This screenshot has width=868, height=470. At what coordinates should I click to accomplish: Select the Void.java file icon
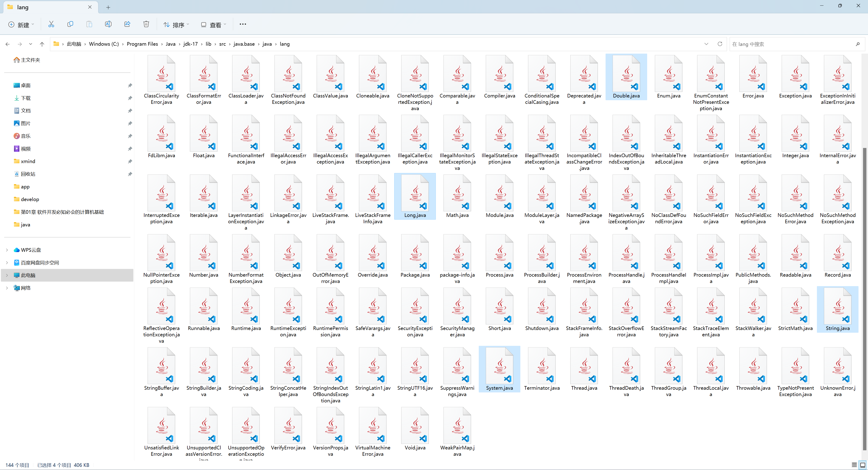pyautogui.click(x=415, y=426)
